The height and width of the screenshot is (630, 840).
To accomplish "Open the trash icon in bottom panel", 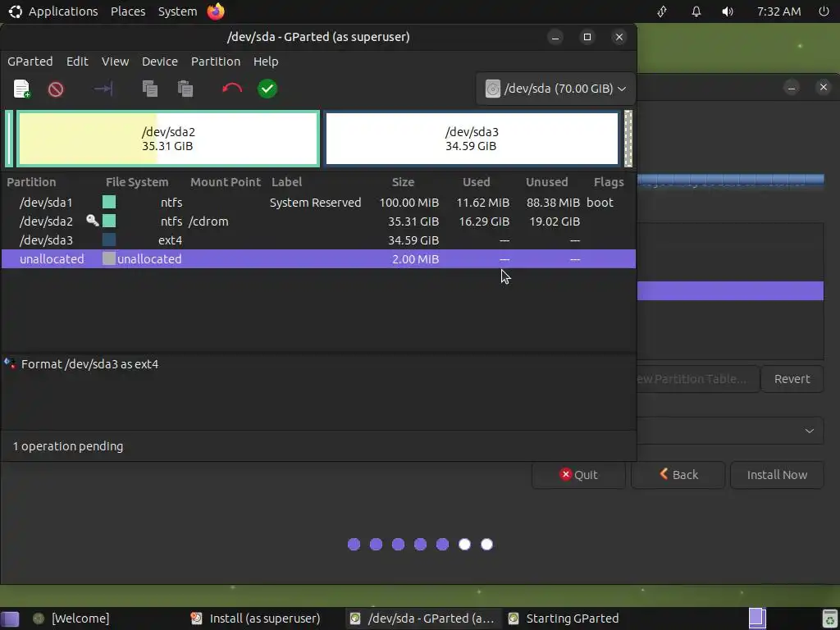I will click(830, 619).
